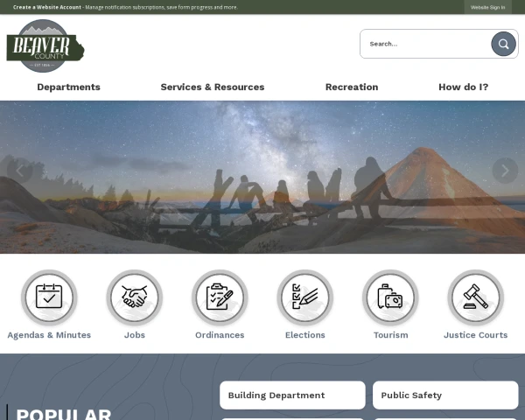Click the Website Sign In button

tap(487, 7)
